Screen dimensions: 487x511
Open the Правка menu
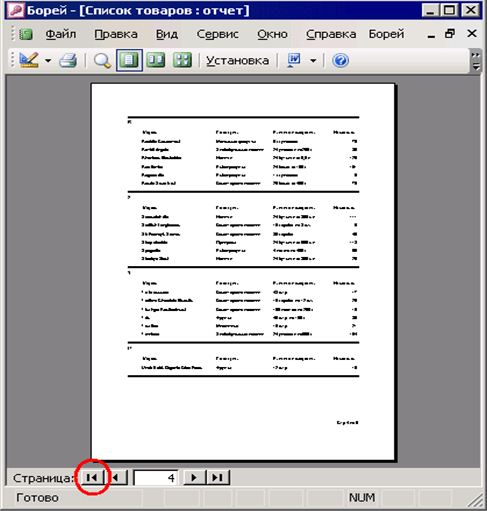coord(116,34)
